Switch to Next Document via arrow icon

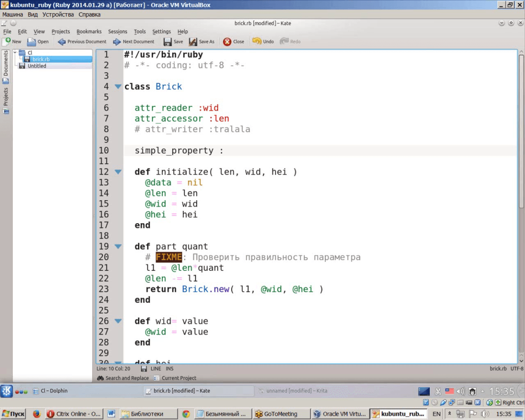point(117,41)
